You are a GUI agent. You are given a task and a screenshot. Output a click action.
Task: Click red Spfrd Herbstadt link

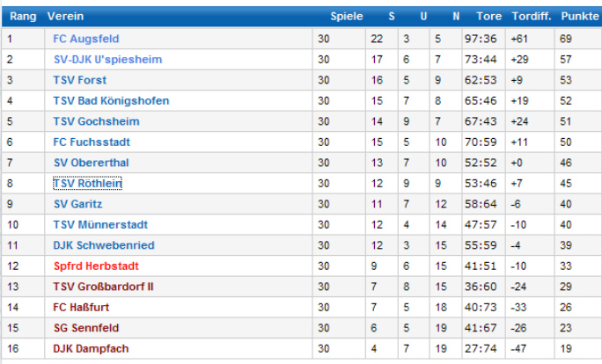click(x=96, y=266)
